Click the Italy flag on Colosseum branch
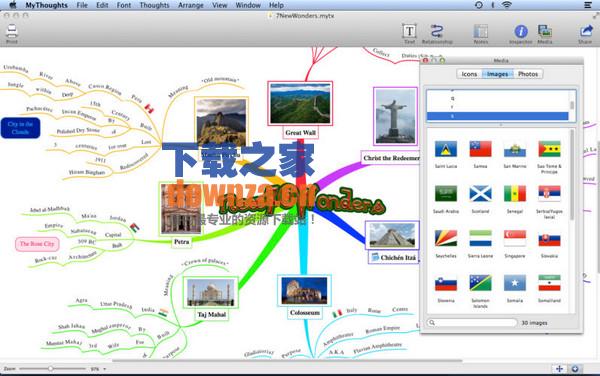 click(337, 314)
